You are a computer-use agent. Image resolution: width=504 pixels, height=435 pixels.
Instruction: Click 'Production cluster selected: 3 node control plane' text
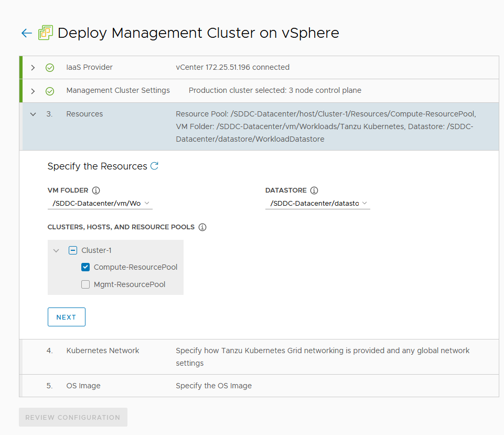[x=275, y=90]
